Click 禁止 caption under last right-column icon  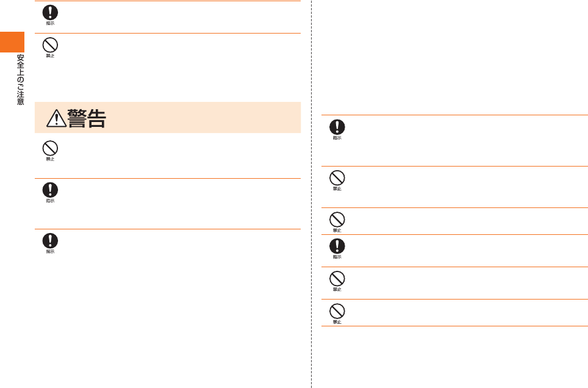(x=337, y=322)
